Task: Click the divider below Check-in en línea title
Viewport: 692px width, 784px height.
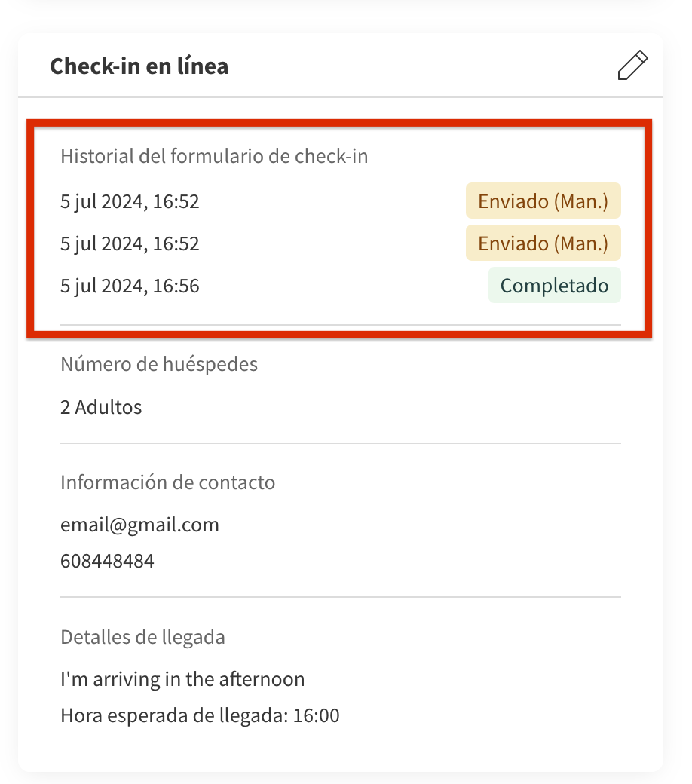Action: [x=340, y=97]
